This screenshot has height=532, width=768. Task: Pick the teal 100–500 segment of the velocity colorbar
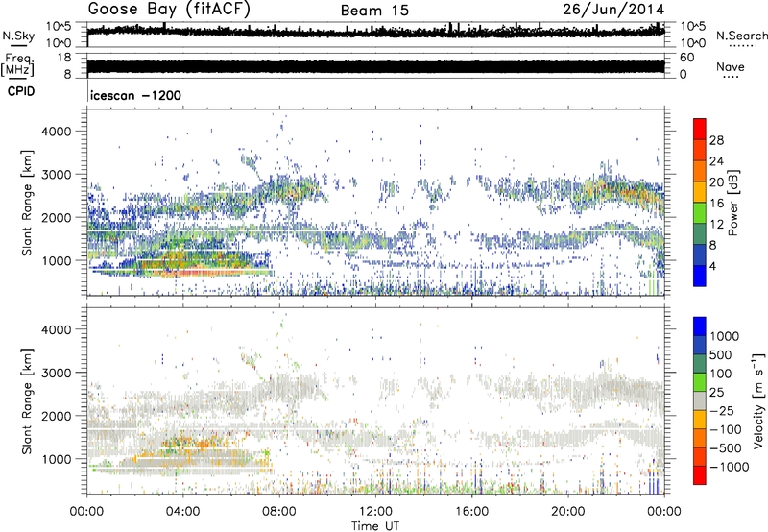700,364
